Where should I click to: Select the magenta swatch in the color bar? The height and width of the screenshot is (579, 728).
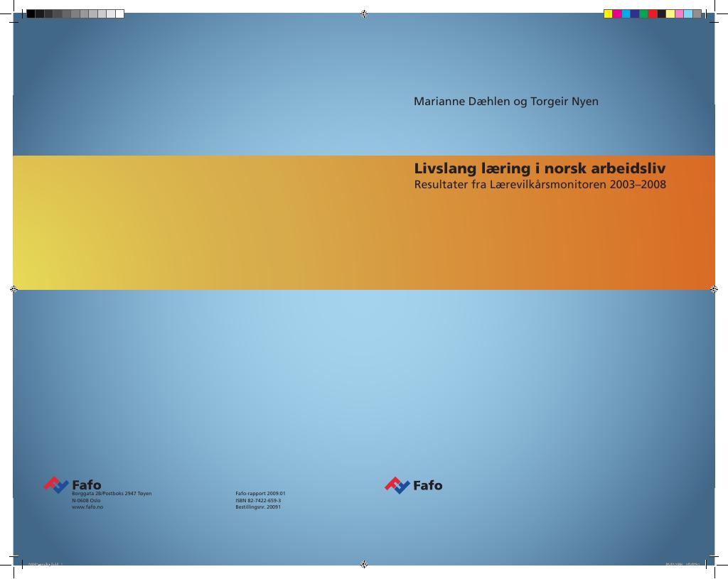point(617,14)
